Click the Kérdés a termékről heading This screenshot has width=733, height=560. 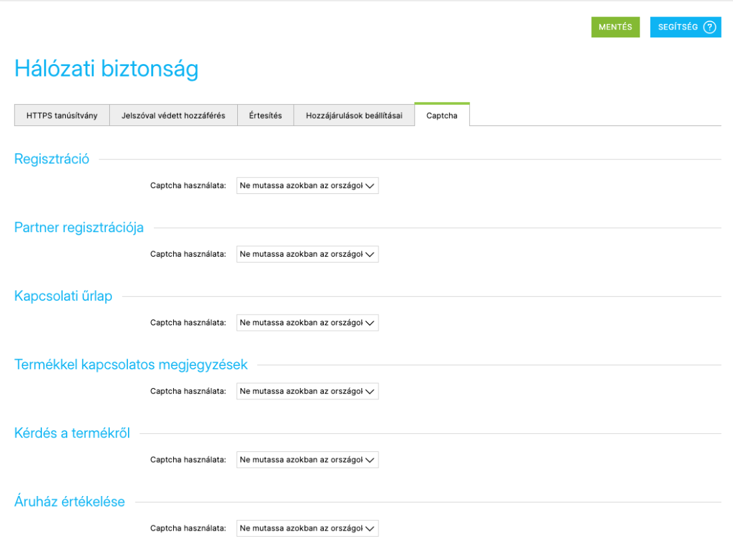(x=72, y=433)
